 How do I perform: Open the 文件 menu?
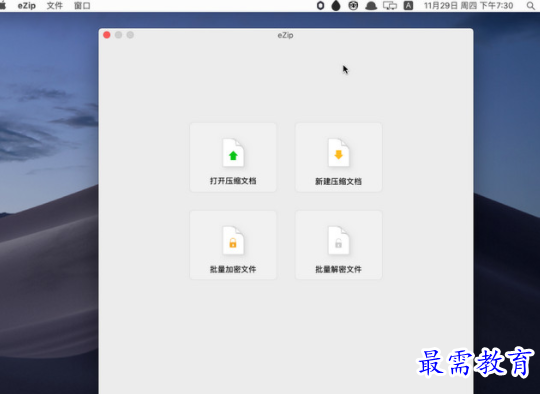[x=54, y=6]
